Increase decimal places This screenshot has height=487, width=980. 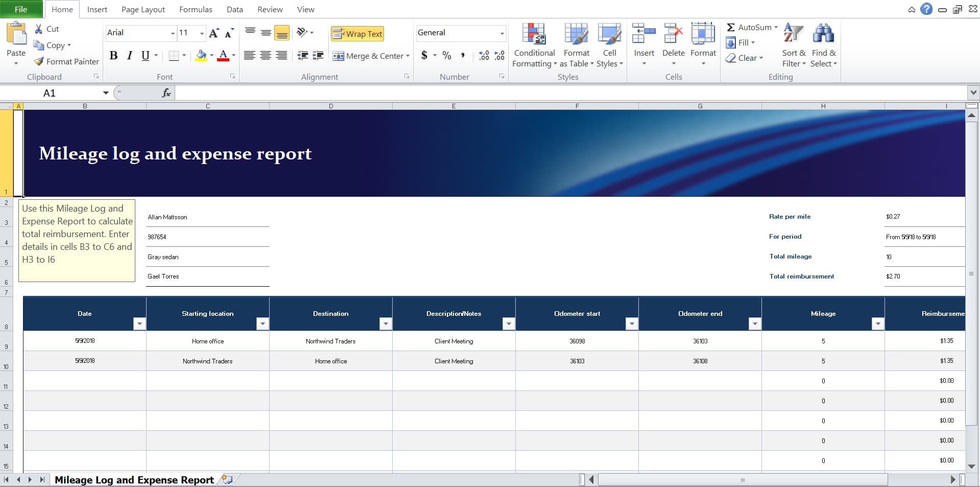[483, 55]
